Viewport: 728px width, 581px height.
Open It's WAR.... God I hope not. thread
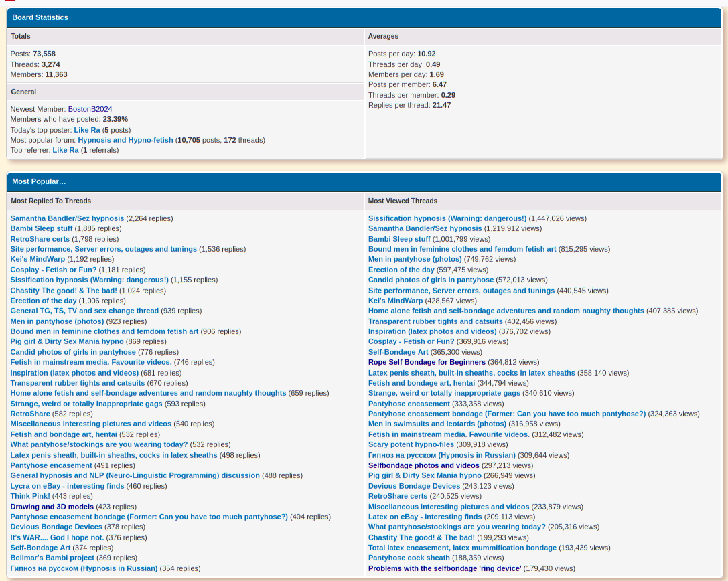pos(58,537)
